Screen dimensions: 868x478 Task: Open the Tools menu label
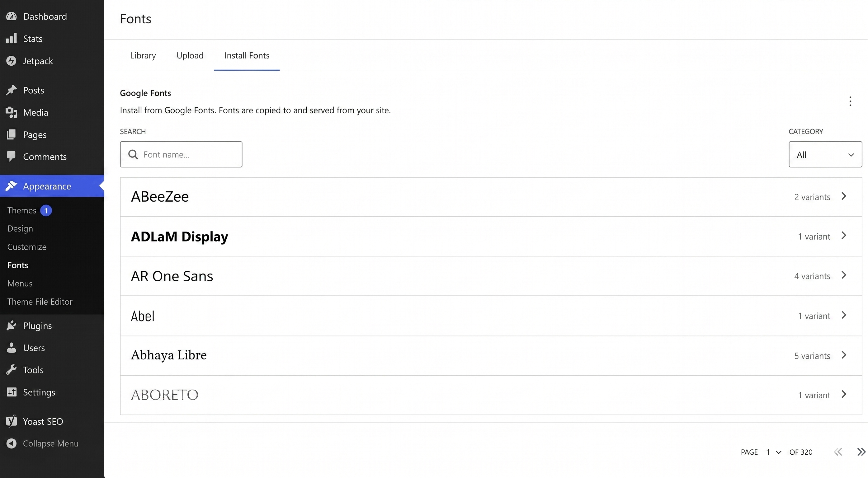(33, 370)
